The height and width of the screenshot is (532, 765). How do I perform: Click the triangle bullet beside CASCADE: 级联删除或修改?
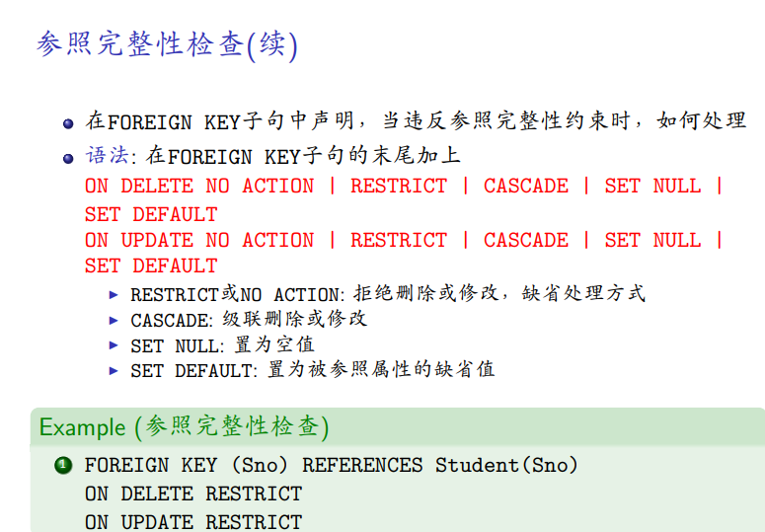115,320
